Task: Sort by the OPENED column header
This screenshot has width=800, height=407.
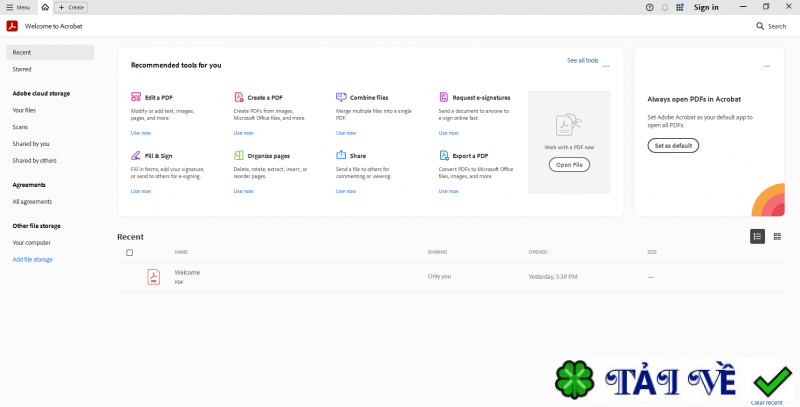Action: (x=538, y=252)
